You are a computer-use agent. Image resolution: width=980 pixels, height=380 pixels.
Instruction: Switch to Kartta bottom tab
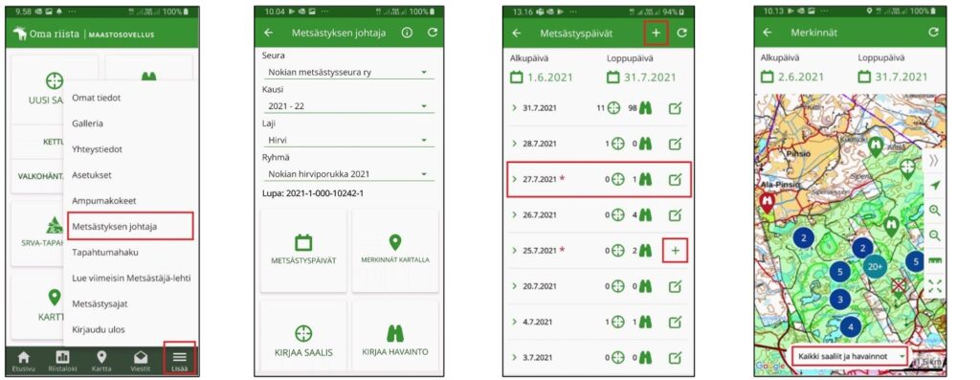point(101,361)
